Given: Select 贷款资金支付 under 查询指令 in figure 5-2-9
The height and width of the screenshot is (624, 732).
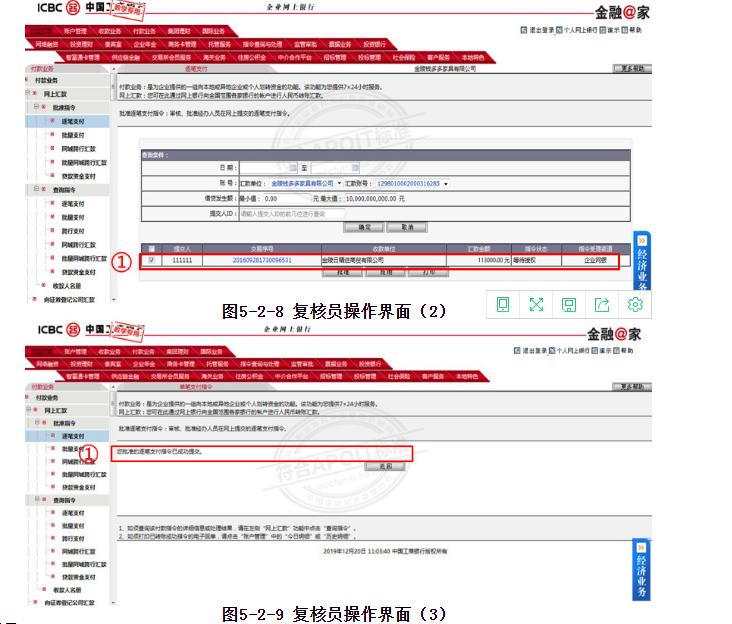Looking at the screenshot, I should (78, 577).
